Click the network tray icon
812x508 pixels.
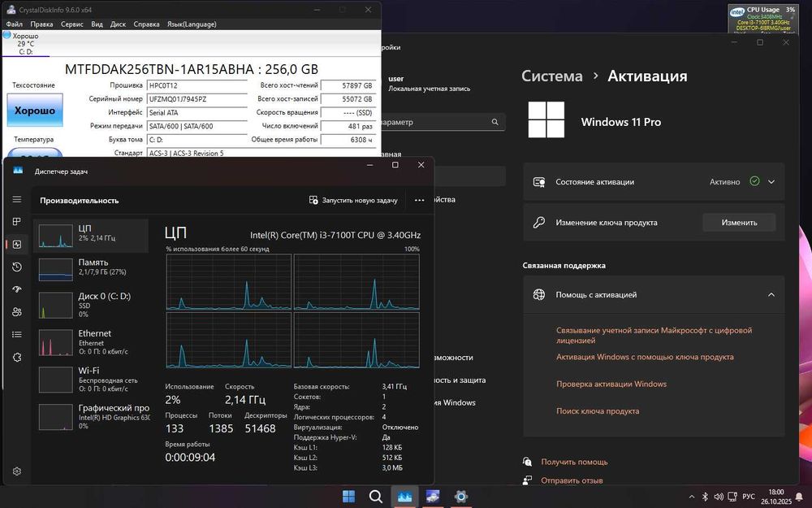[x=732, y=497]
